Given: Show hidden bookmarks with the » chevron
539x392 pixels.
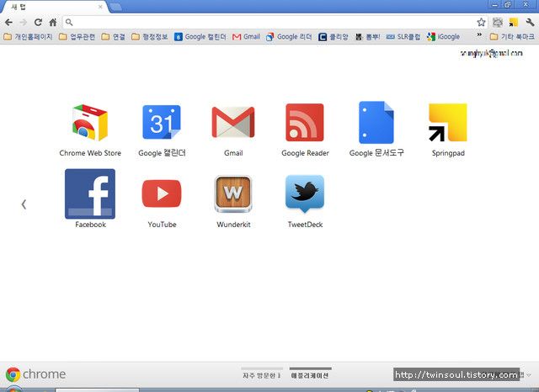Looking at the screenshot, I should click(479, 35).
